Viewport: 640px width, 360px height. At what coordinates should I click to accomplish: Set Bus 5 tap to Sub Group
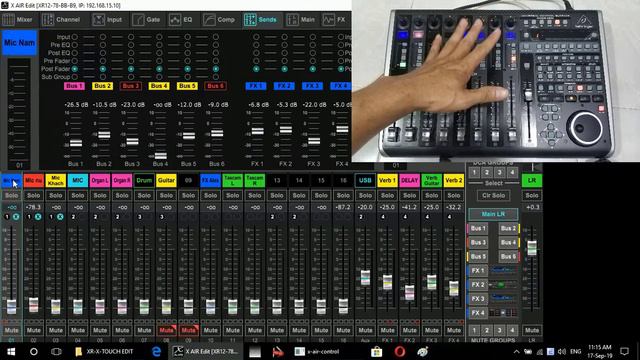187,77
